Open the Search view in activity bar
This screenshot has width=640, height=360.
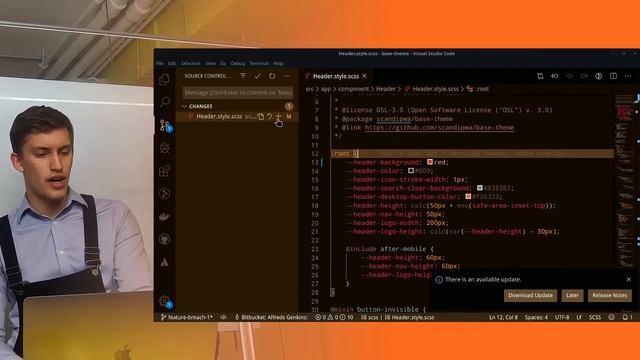tap(164, 102)
